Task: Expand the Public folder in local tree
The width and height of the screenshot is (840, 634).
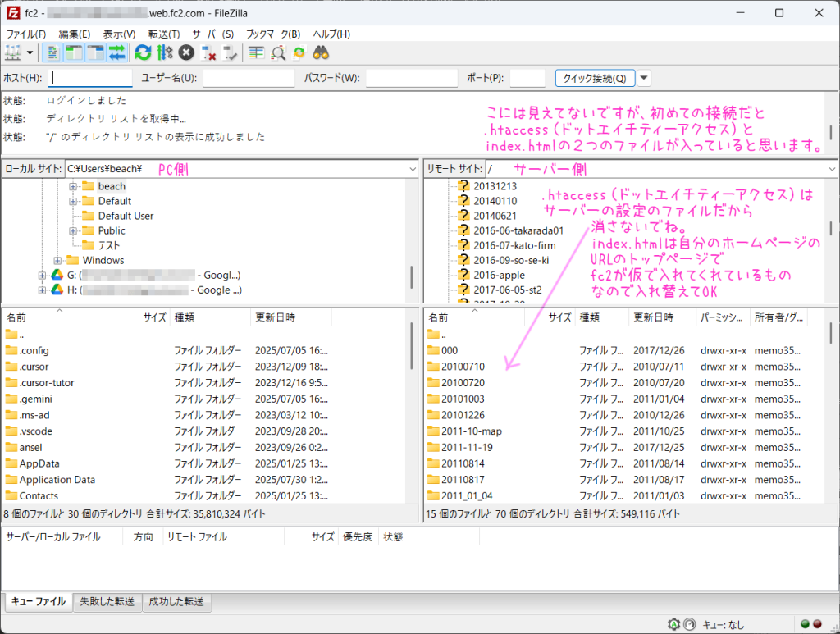Action: 73,231
